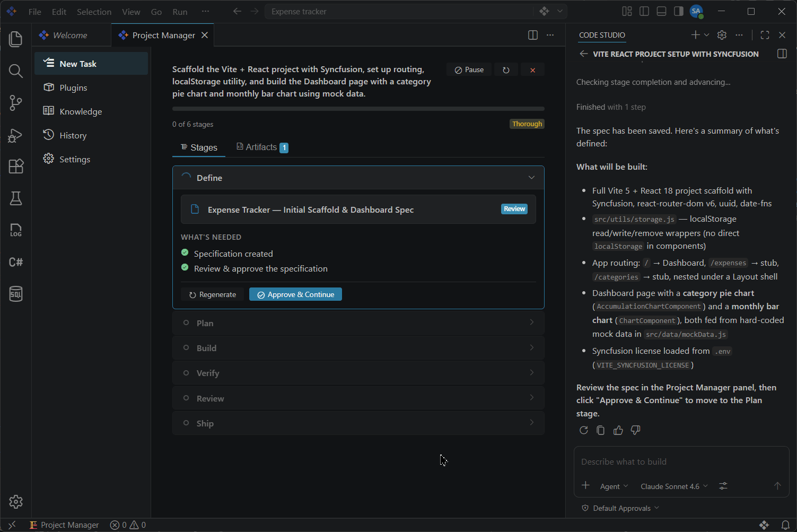Open the SQL database view
The width and height of the screenshot is (797, 532).
click(x=16, y=294)
